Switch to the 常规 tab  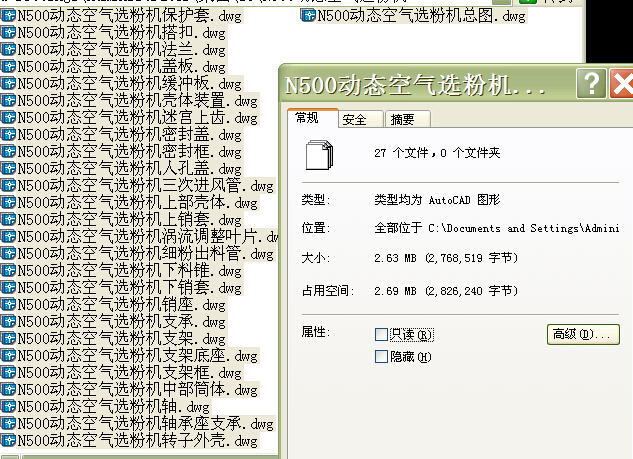[x=312, y=118]
